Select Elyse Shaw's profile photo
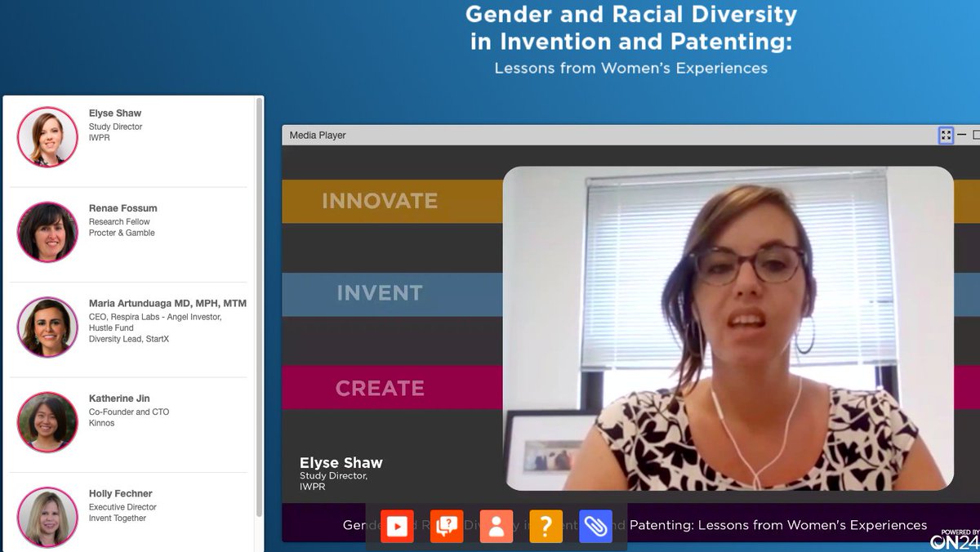 pyautogui.click(x=47, y=137)
